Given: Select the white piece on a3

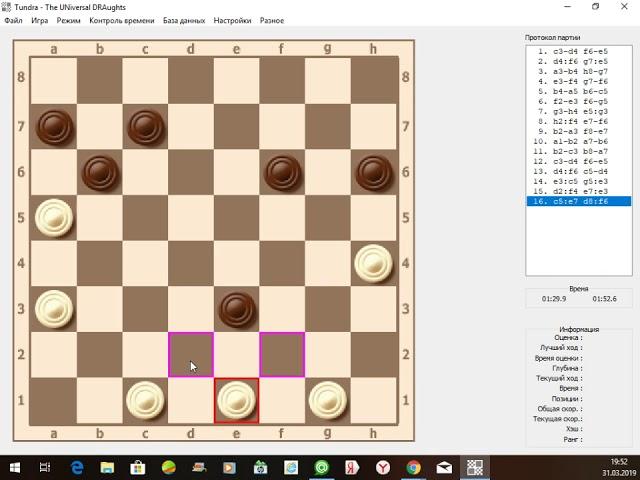Looking at the screenshot, I should click(x=54, y=309).
